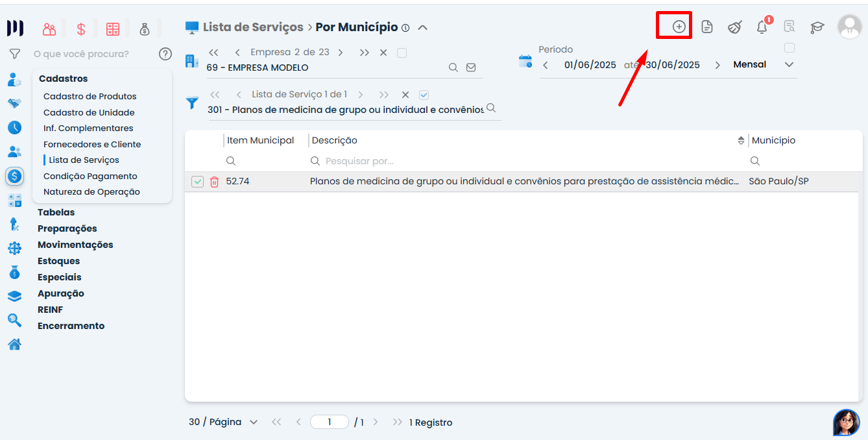Jump to last Empresa with double right arrow
Viewport: 868px width, 440px height.
tap(364, 53)
